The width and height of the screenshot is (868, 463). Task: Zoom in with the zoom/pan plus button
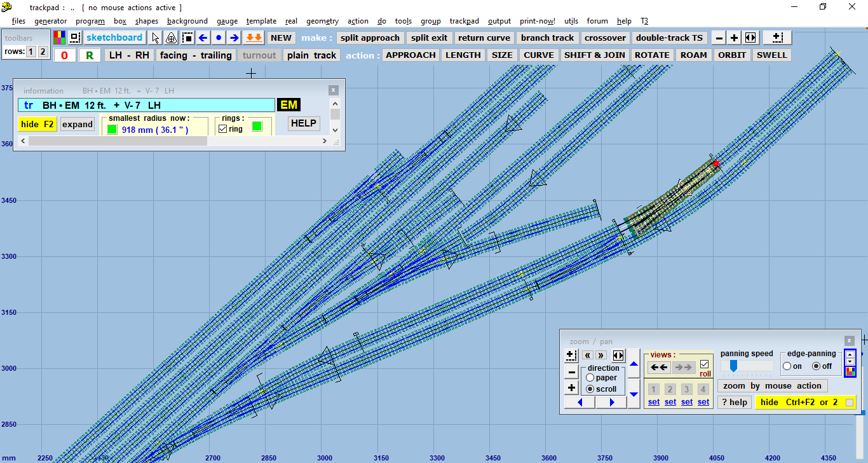click(571, 388)
